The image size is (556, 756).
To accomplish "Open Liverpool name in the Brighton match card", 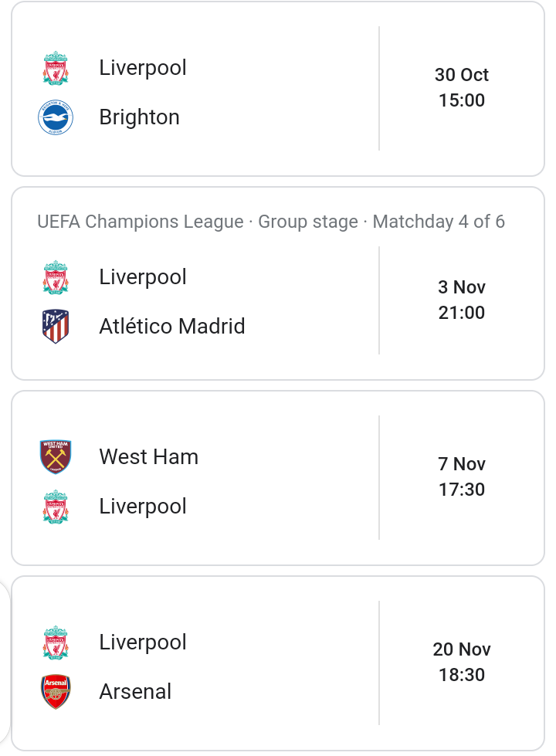I will 143,68.
